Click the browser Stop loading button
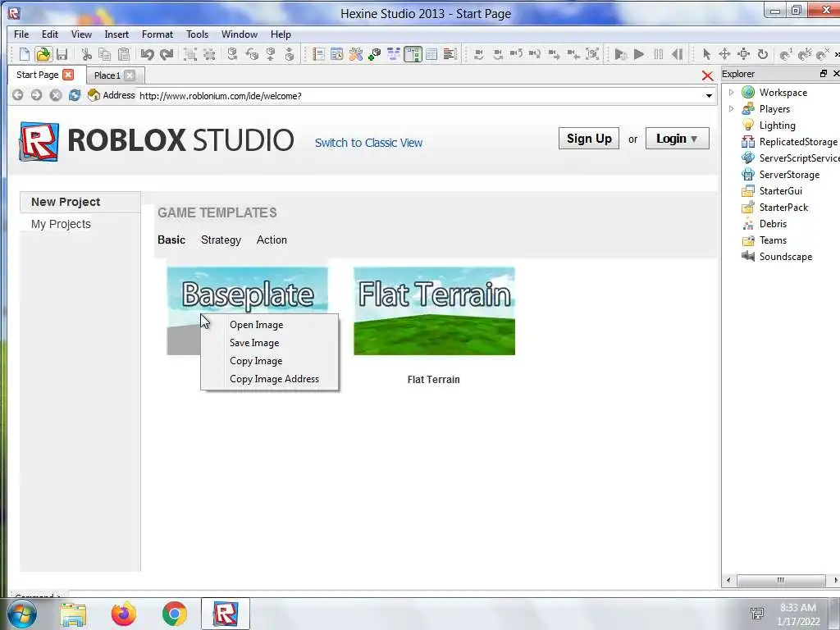This screenshot has height=630, width=840. pyautogui.click(x=56, y=95)
